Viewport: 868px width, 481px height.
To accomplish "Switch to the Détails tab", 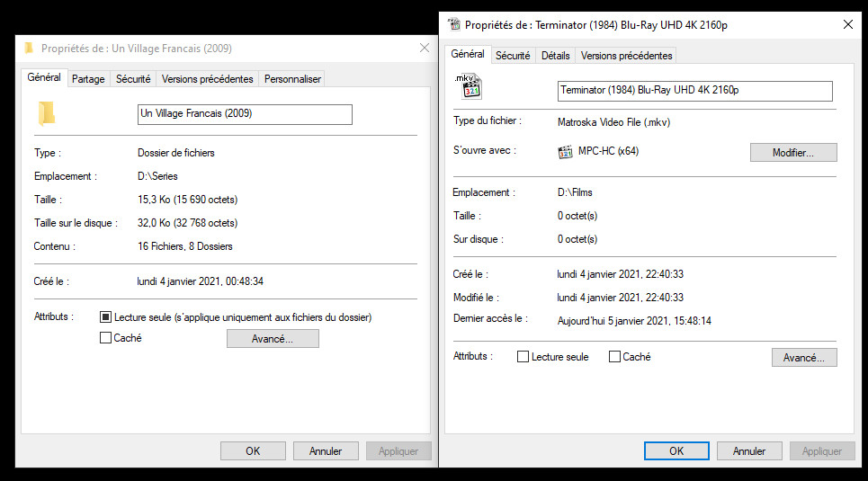I will click(555, 56).
